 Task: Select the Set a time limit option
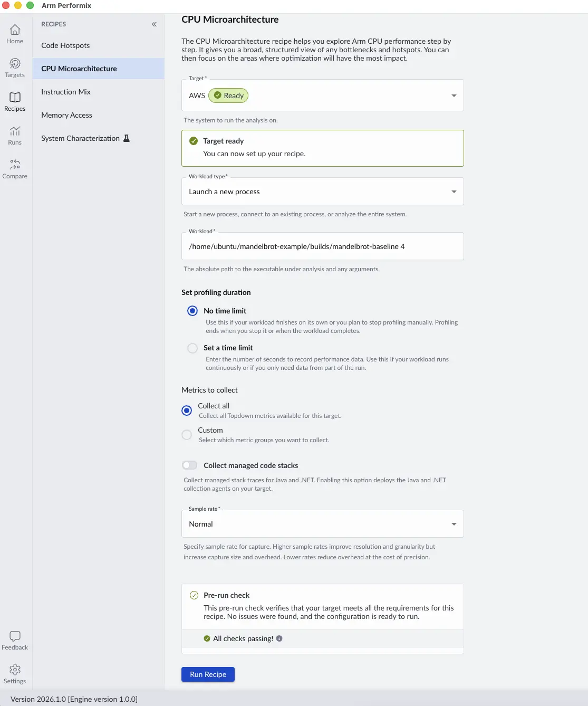tap(192, 348)
